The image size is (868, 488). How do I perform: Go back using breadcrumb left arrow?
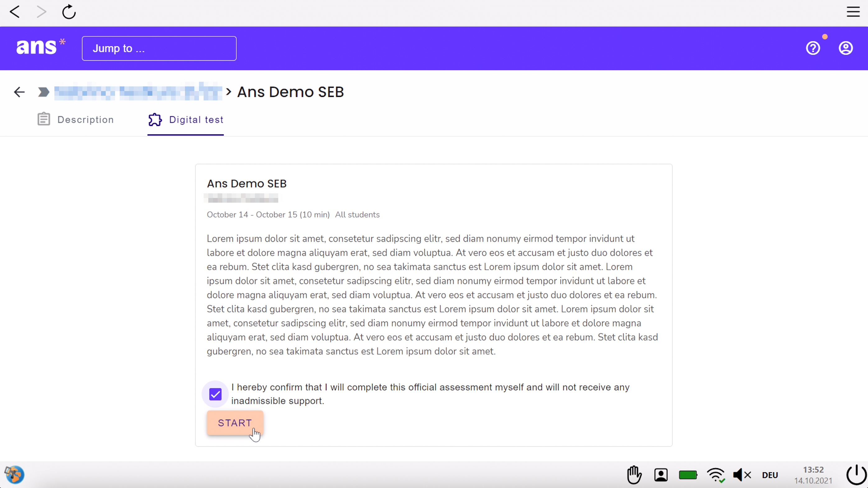[19, 92]
